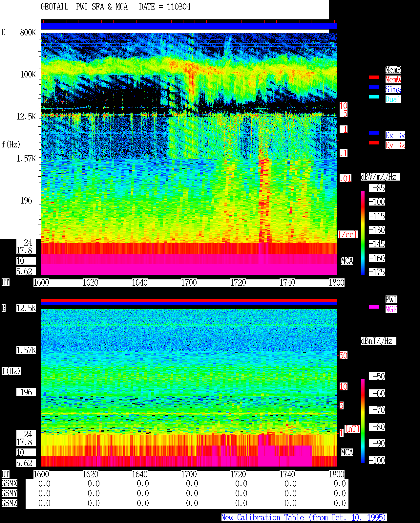Select the MemR legend label
Image resolution: width=420 pixels, height=523 pixels.
tap(393, 70)
